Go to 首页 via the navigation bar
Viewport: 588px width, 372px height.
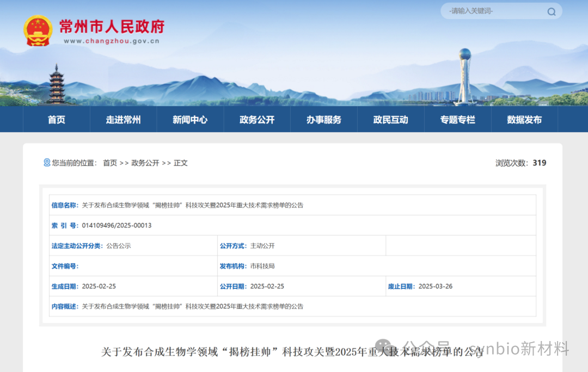click(x=57, y=120)
